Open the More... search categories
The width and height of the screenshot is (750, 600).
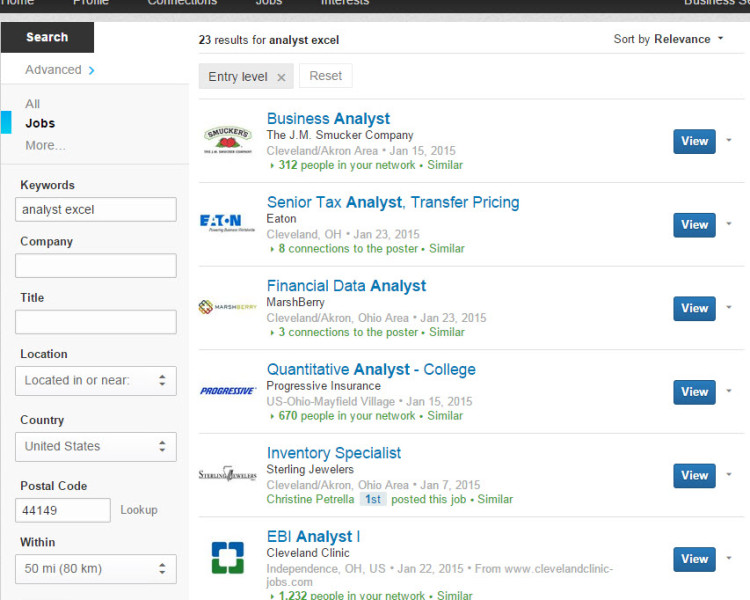pyautogui.click(x=45, y=145)
